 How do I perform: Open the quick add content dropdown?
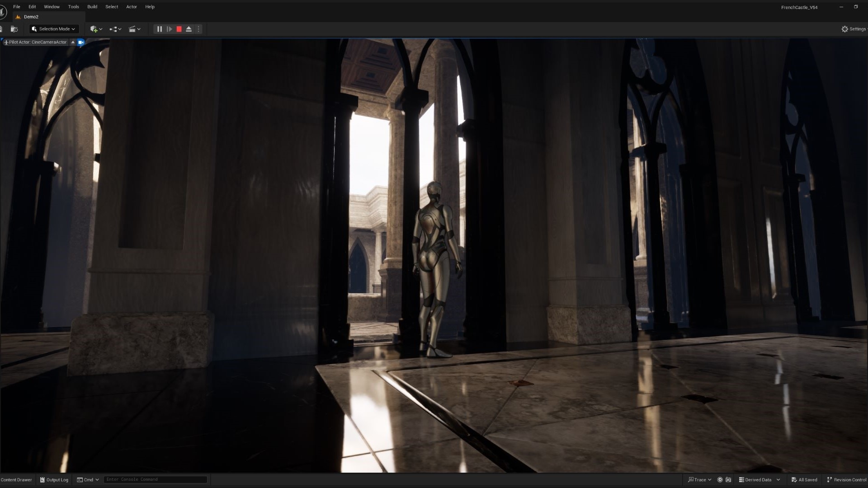coord(96,29)
